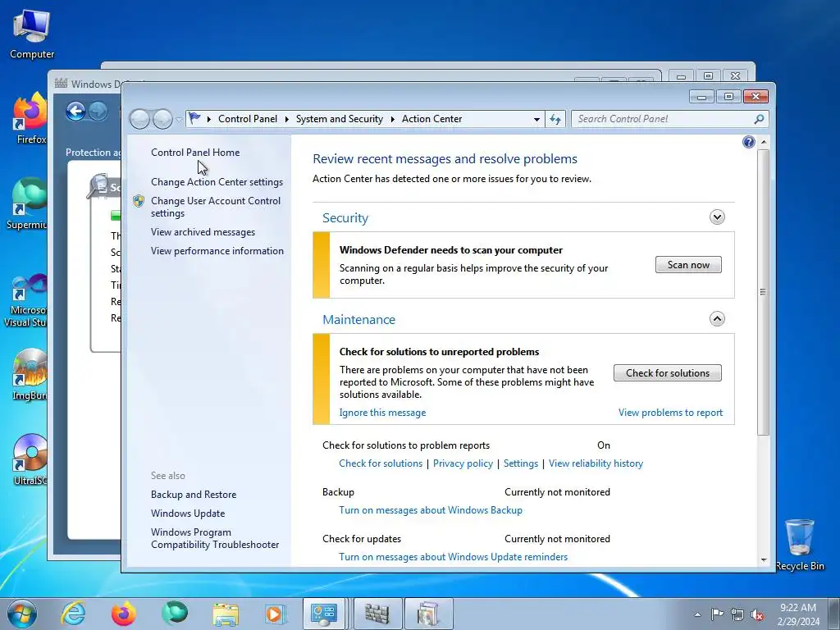Click the Check for solutions button
This screenshot has width=840, height=630.
pos(668,373)
